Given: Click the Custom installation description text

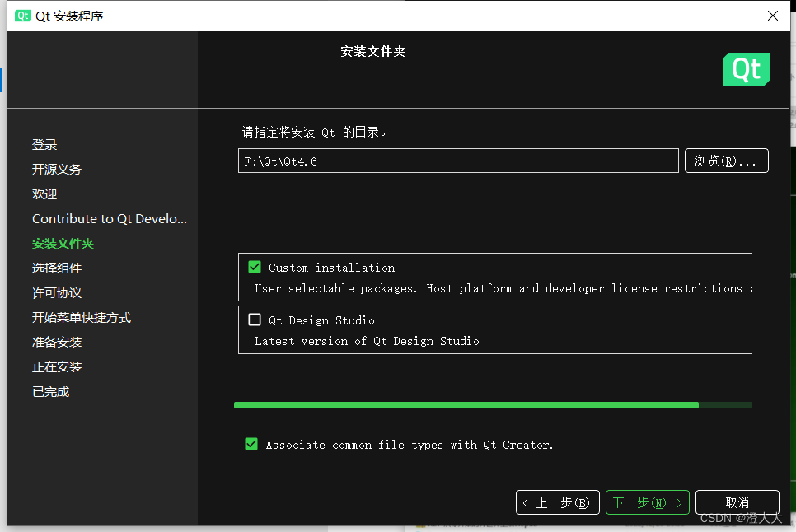Looking at the screenshot, I should click(x=503, y=288).
